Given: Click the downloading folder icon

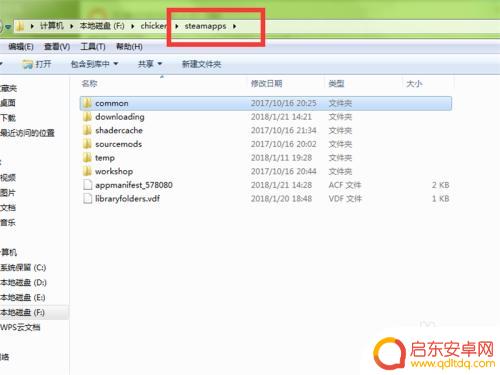Looking at the screenshot, I should 87,117.
